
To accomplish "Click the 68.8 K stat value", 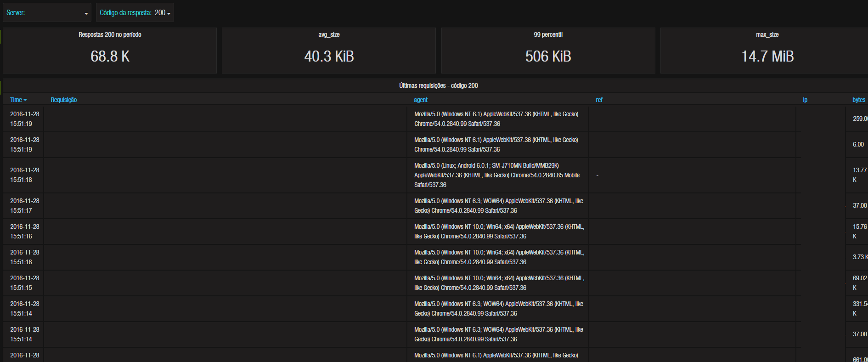I will coord(110,57).
